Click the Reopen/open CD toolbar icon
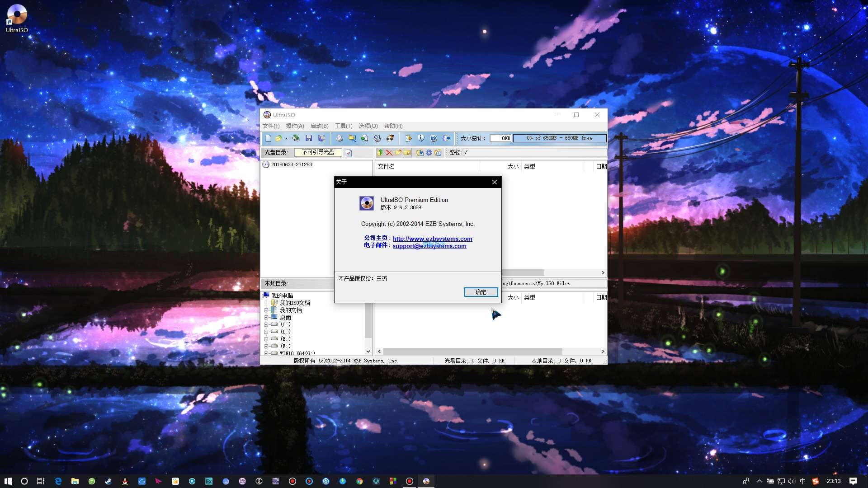 296,138
